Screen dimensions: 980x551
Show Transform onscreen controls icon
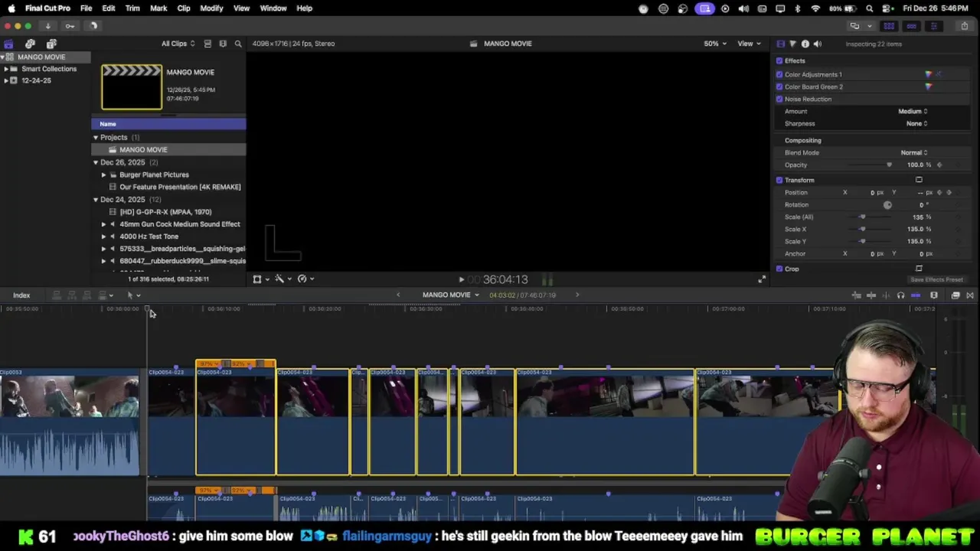[x=919, y=180]
